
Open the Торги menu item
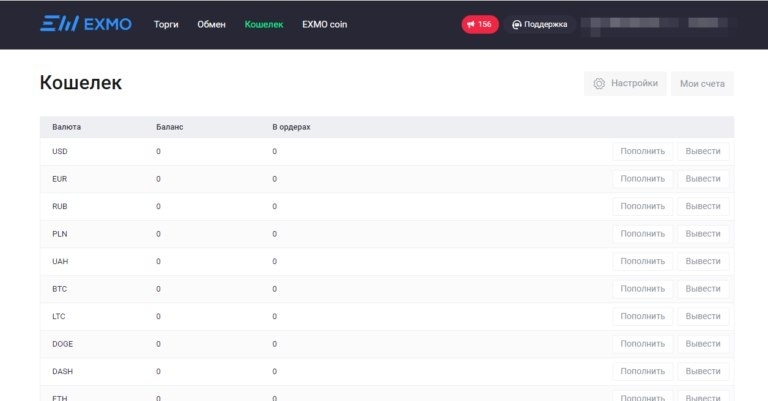166,24
